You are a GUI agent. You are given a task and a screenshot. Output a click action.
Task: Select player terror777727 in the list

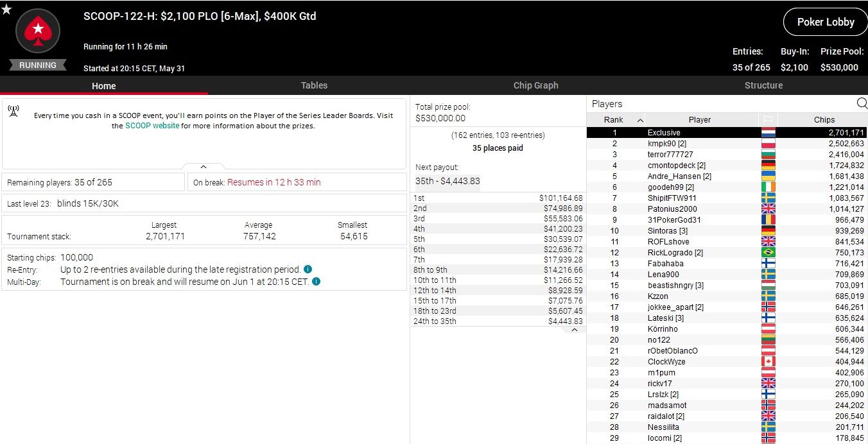click(670, 155)
